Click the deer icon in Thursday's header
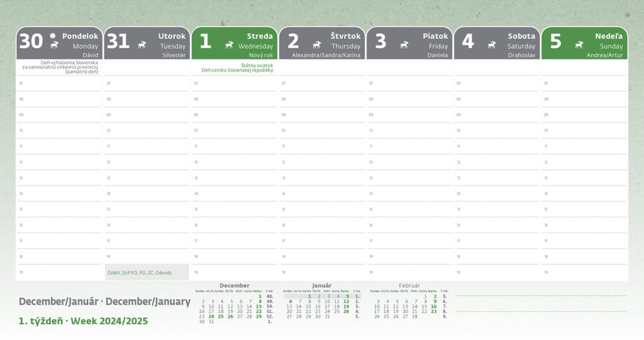This screenshot has height=340, width=644. (316, 45)
